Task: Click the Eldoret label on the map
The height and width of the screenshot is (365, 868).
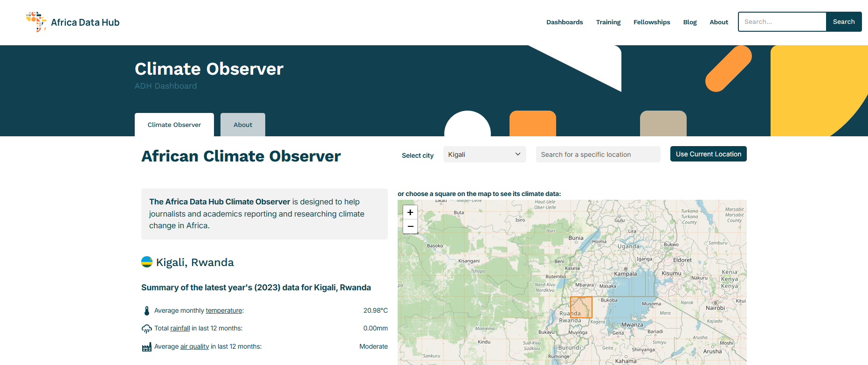Action: (682, 260)
